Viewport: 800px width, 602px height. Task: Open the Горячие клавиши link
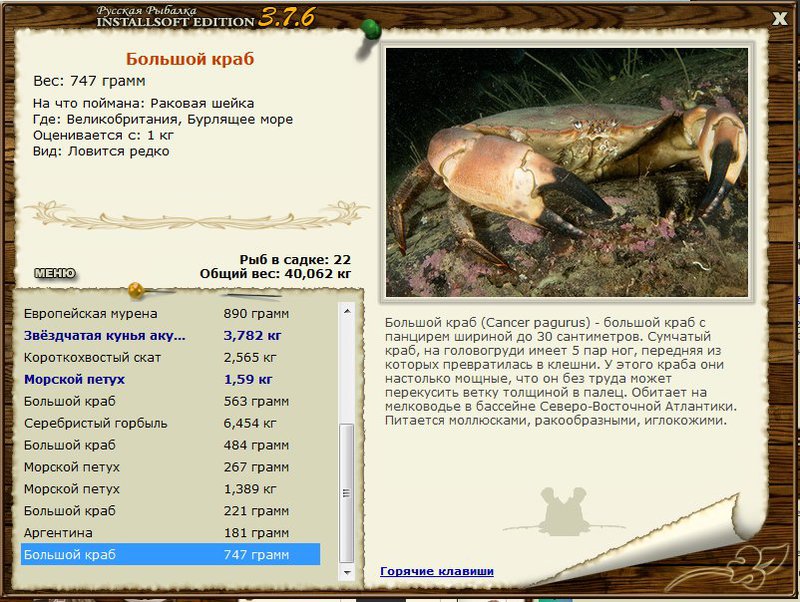[x=437, y=571]
